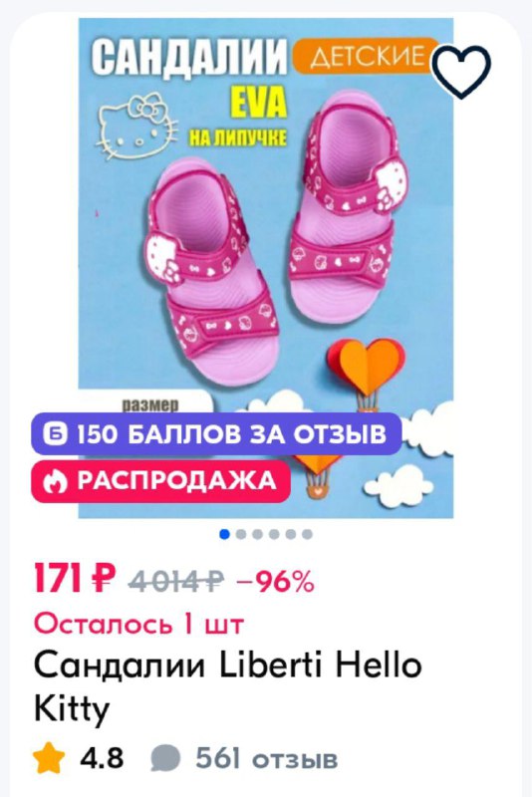Open reviews via the speech bubble icon
Viewport: 532px width, 797px height.
point(165,759)
